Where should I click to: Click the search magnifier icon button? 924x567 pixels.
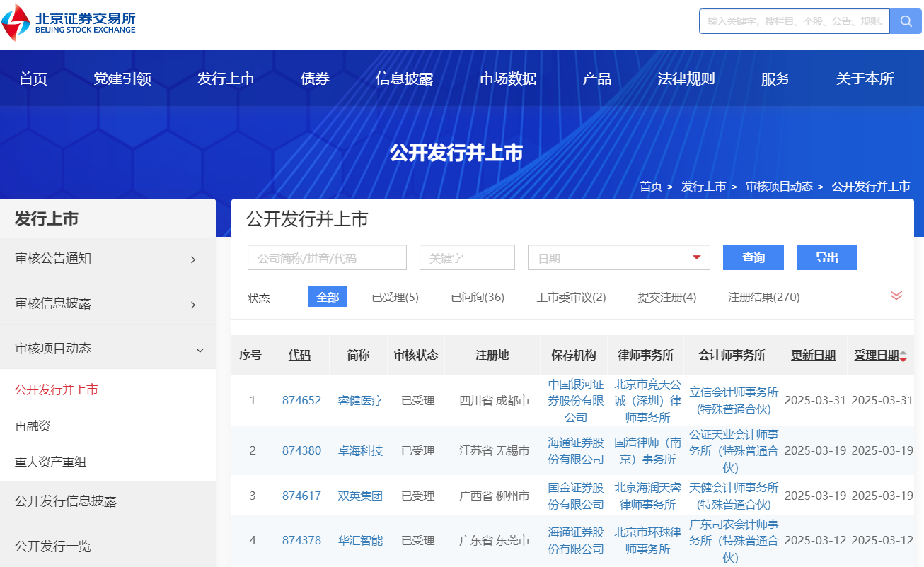906,21
